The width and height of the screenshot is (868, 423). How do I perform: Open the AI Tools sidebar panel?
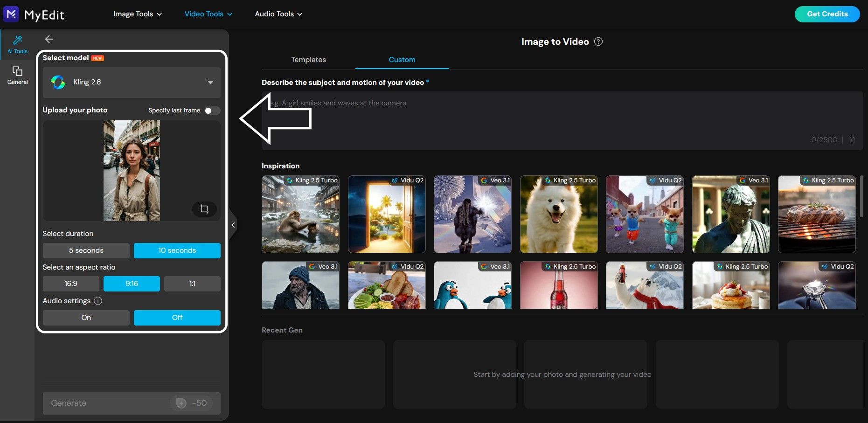(x=17, y=45)
